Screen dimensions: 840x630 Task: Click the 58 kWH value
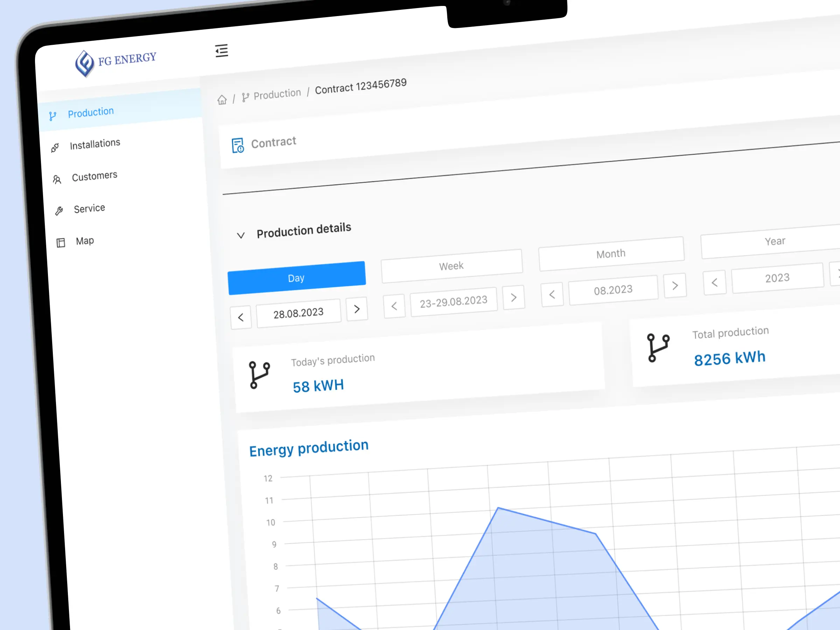[x=318, y=386]
